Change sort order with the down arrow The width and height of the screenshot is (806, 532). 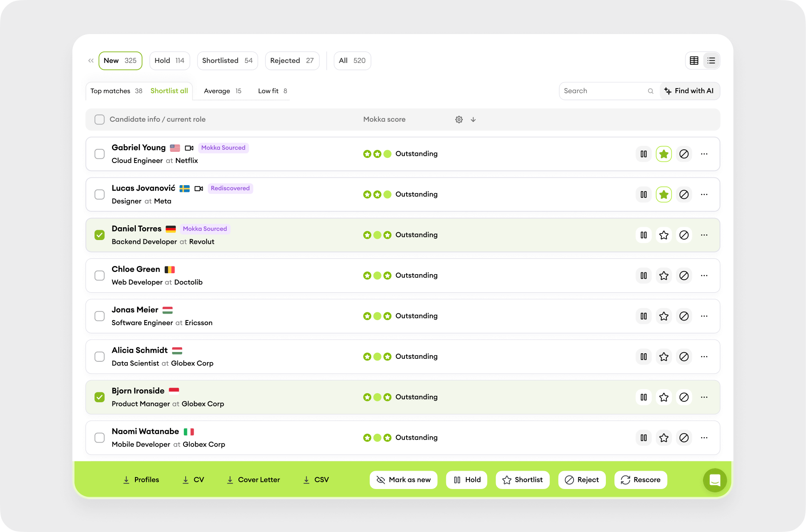point(473,119)
